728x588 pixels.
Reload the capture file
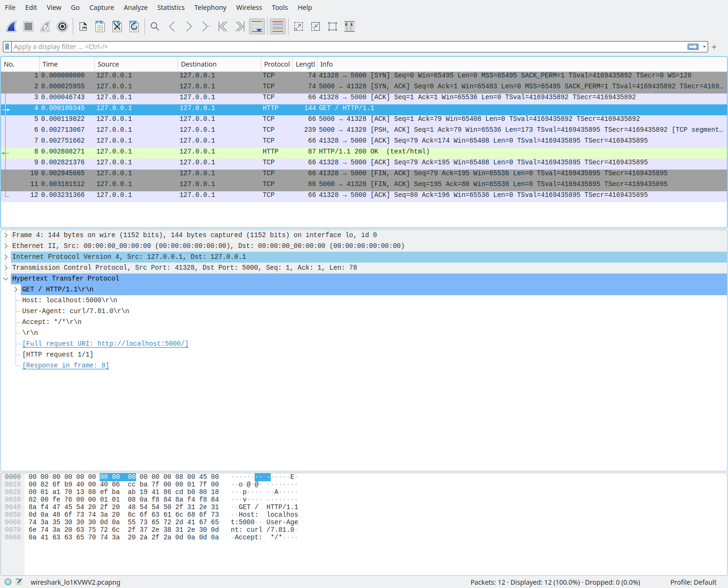(134, 26)
